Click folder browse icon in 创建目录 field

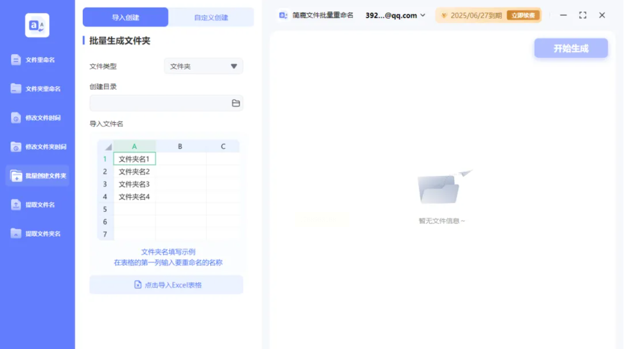pyautogui.click(x=236, y=103)
